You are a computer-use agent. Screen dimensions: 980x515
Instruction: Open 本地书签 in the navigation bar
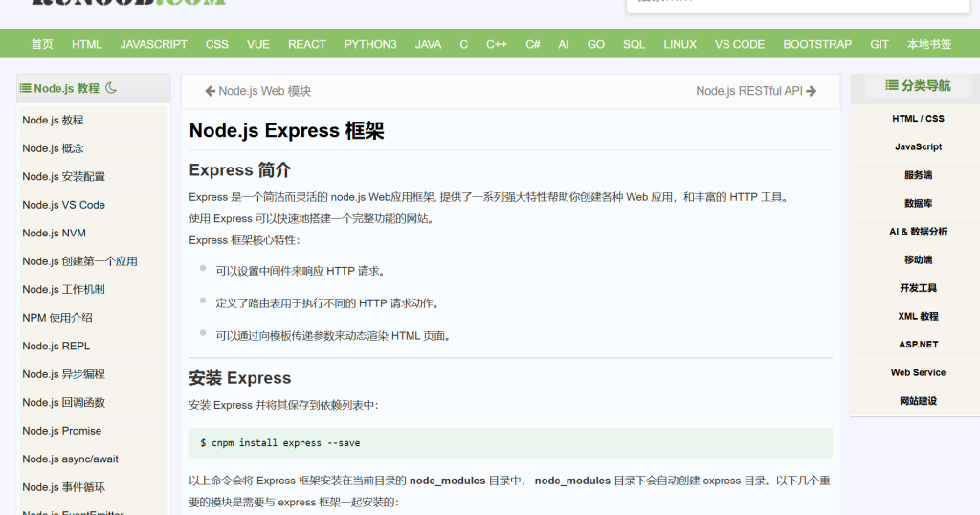929,44
